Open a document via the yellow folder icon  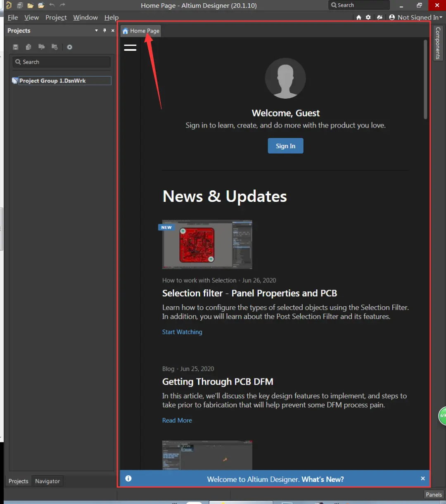(30, 5)
